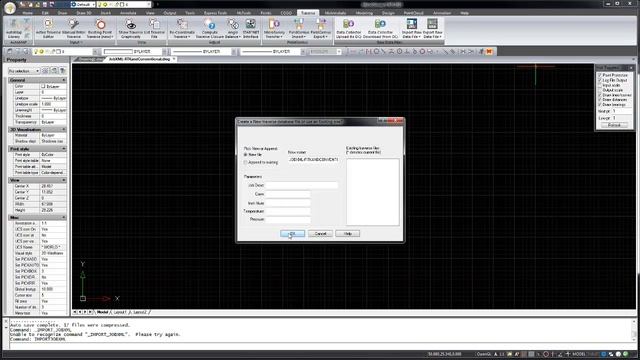Viewport: 640px width, 360px height.
Task: Click OK in traverse dialog
Action: click(292, 233)
